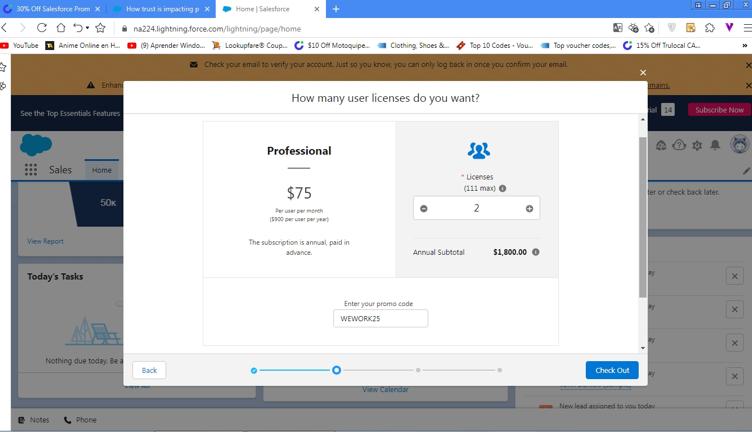Dismiss the verify email banner
The height and width of the screenshot is (432, 752).
[x=748, y=65]
